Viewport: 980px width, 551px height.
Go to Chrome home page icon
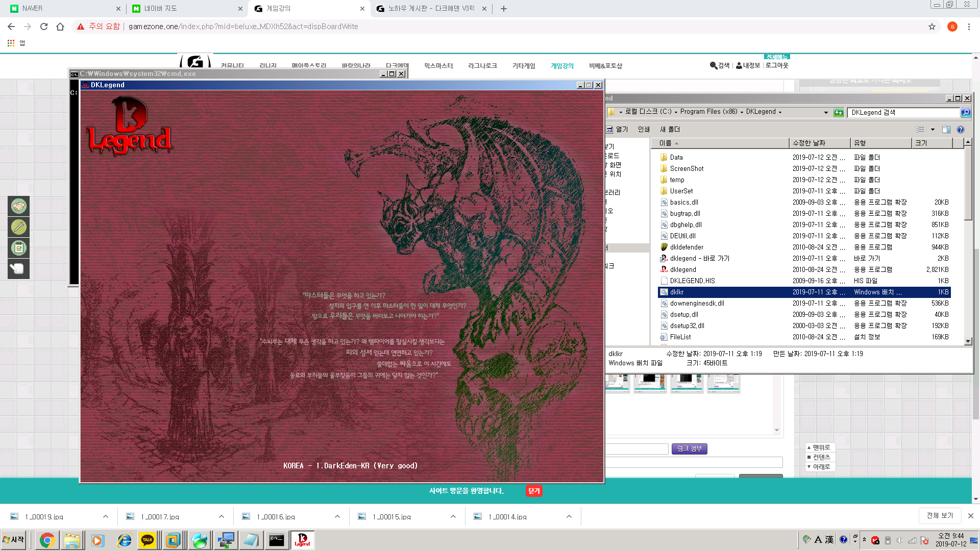tap(60, 27)
